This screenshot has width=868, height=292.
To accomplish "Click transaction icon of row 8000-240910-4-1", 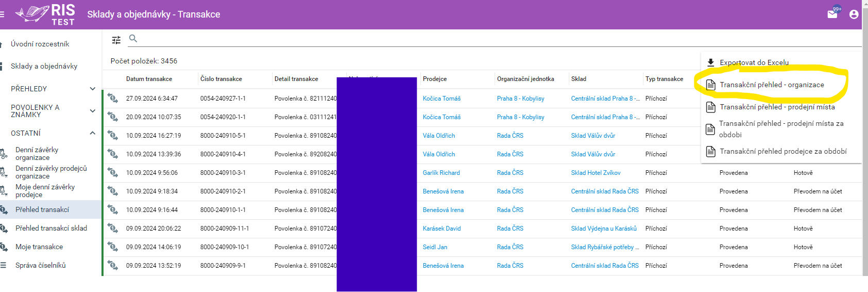I will pyautogui.click(x=112, y=154).
